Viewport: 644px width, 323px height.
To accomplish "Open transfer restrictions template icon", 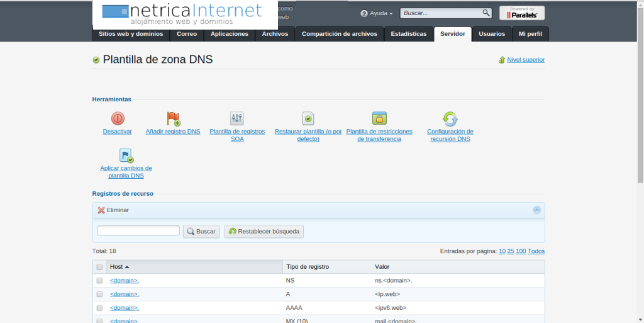I will (x=379, y=118).
